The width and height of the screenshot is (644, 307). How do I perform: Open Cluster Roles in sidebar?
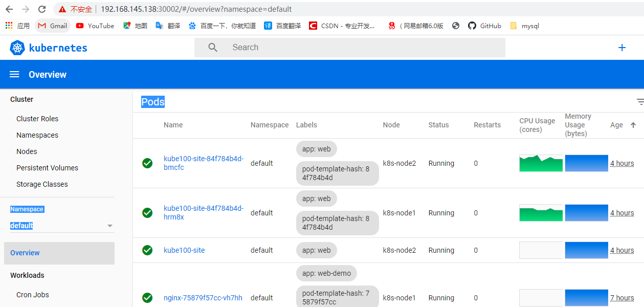pos(37,119)
